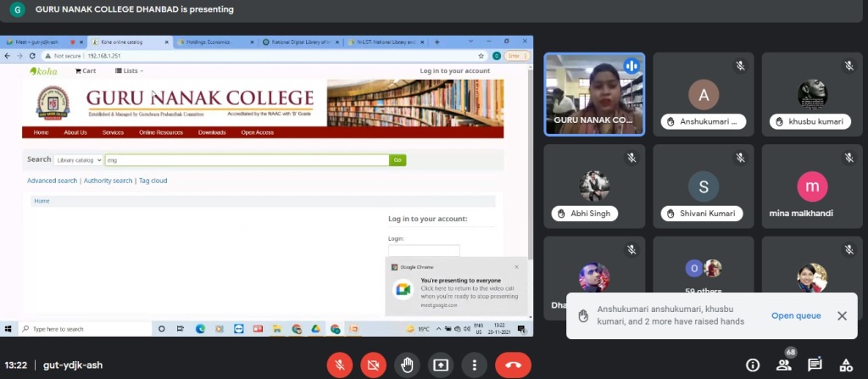Click the You're presenting to everyone notification
Screen dimensions: 868x379
click(x=456, y=288)
